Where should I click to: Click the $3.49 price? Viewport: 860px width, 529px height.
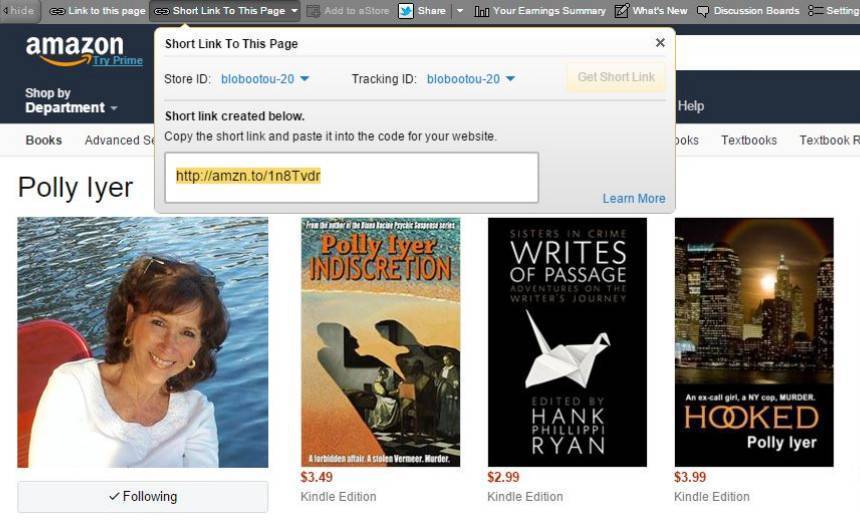[316, 477]
